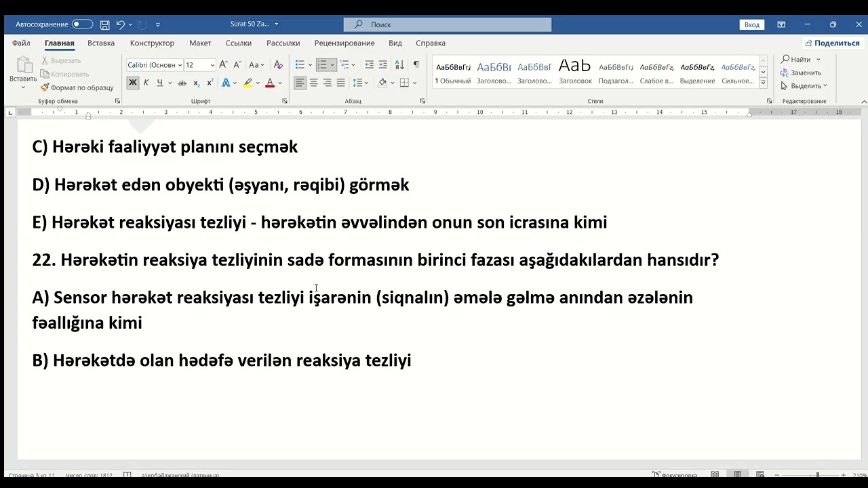The width and height of the screenshot is (868, 488).
Task: Click Format Painter (Формат по образцу)
Action: (x=77, y=87)
